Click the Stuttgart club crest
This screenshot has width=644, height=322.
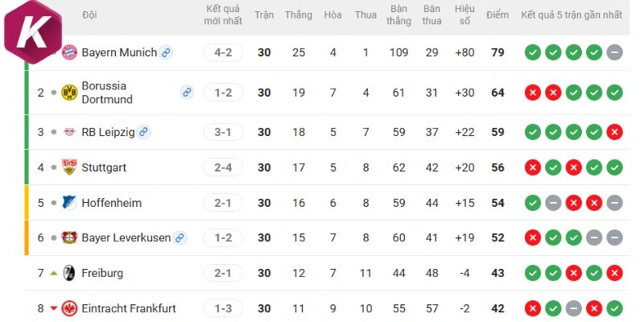coord(69,167)
